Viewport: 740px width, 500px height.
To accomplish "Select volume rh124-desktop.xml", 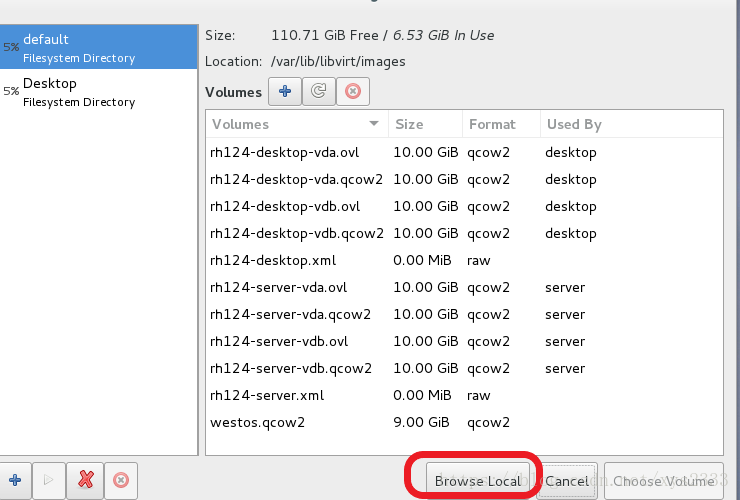I will tap(464, 260).
